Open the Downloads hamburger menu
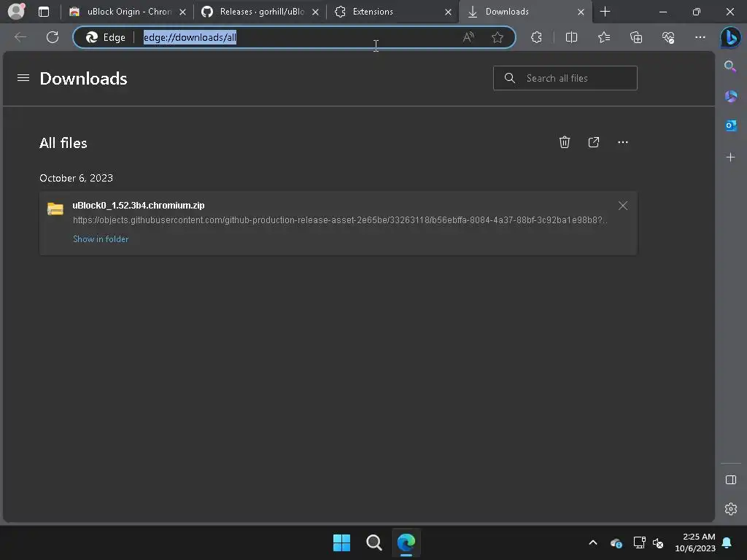 [23, 77]
